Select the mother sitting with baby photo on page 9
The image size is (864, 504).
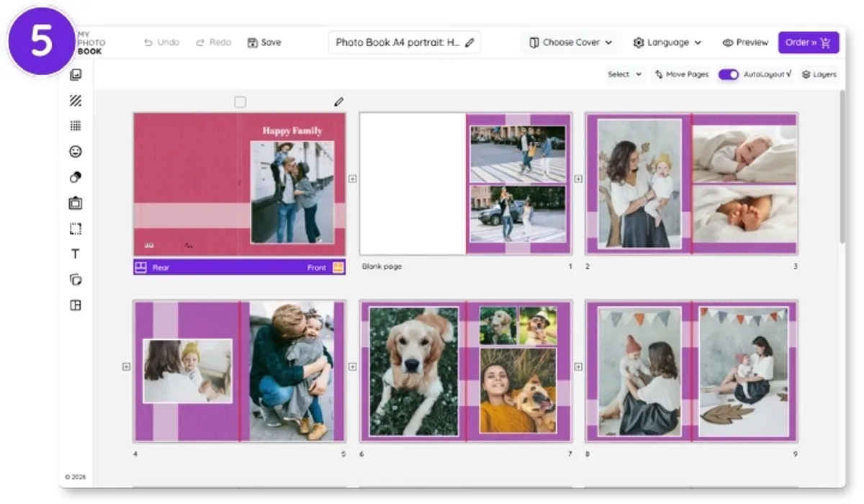744,372
